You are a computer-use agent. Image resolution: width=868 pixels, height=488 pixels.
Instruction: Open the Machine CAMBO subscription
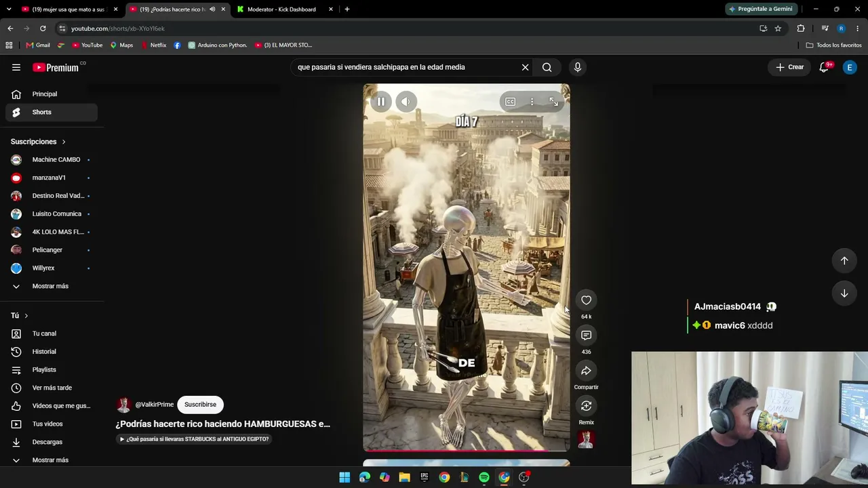[52, 159]
